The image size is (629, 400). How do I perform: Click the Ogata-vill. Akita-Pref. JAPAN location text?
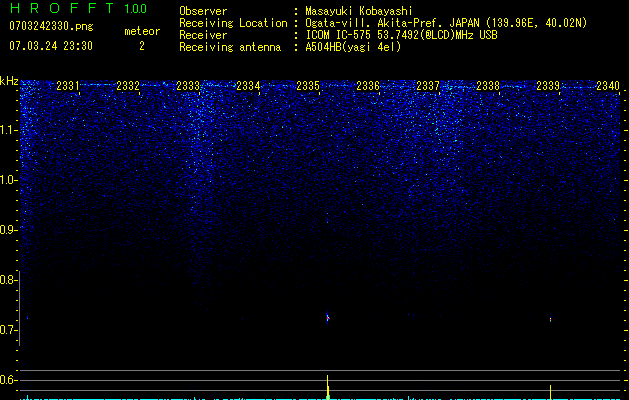(x=446, y=23)
